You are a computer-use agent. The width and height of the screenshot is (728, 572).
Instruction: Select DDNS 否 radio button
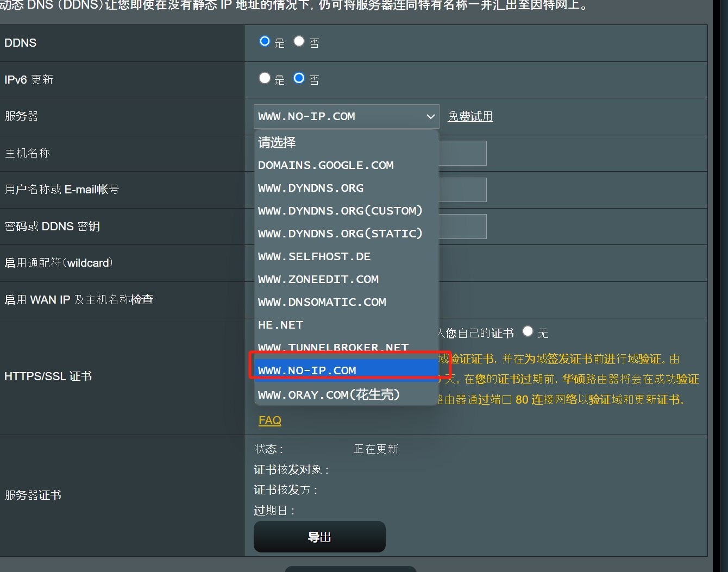coord(299,41)
